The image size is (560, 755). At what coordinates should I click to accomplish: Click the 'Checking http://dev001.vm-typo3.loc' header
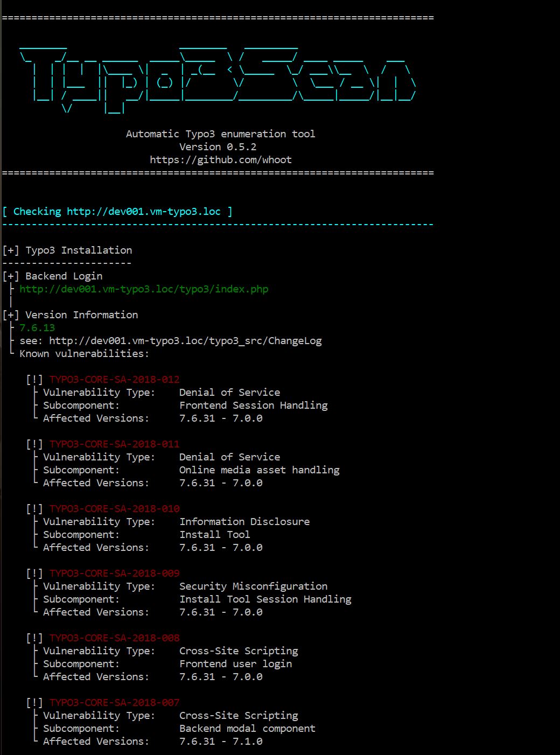[117, 212]
